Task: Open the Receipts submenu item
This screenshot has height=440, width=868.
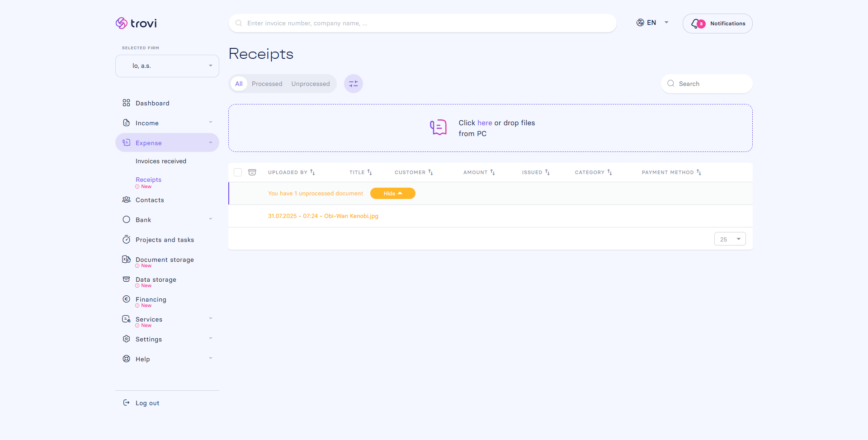Action: click(148, 180)
